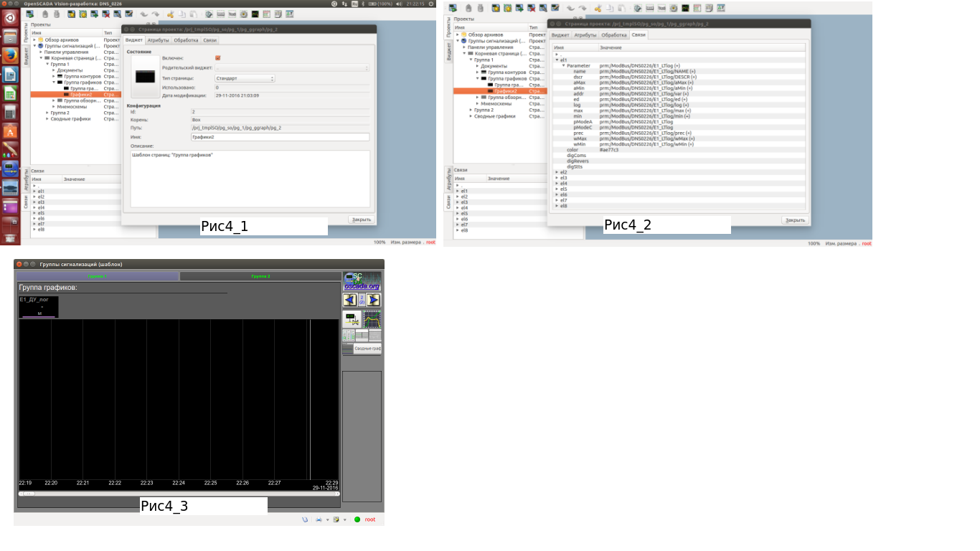Open the Тип страницы dropdown
Screen dimensions: 980x551
coord(245,78)
